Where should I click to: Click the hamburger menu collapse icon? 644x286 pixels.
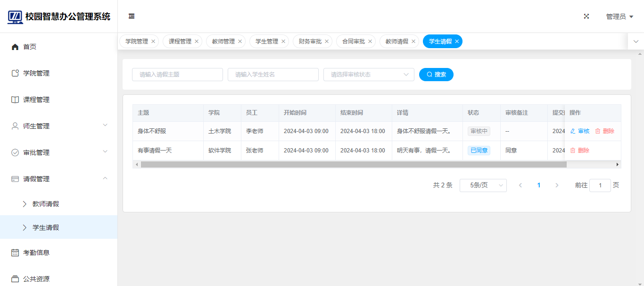tap(132, 16)
